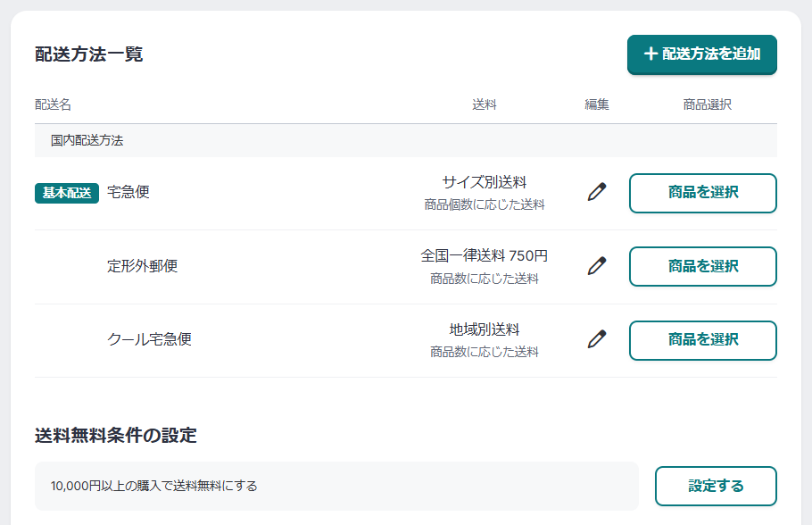Select products for 宅急便 row

point(703,193)
